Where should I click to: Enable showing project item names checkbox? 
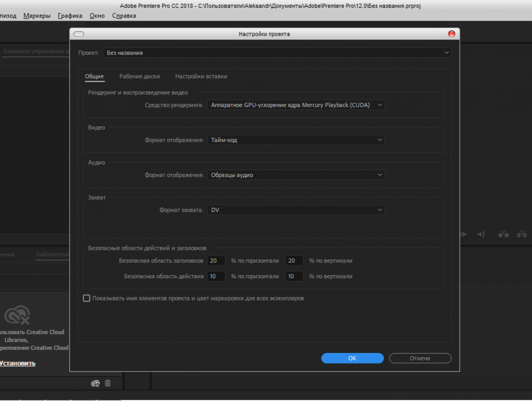coord(86,298)
